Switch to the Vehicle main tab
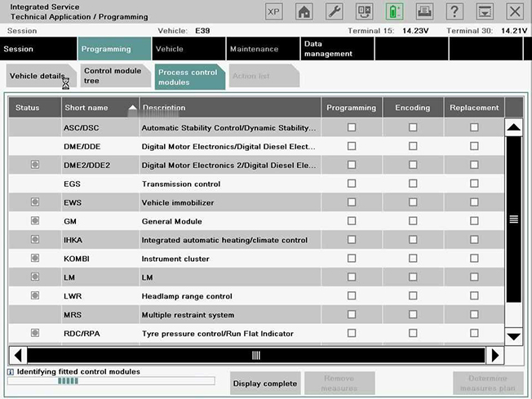The height and width of the screenshot is (399, 532). click(188, 49)
